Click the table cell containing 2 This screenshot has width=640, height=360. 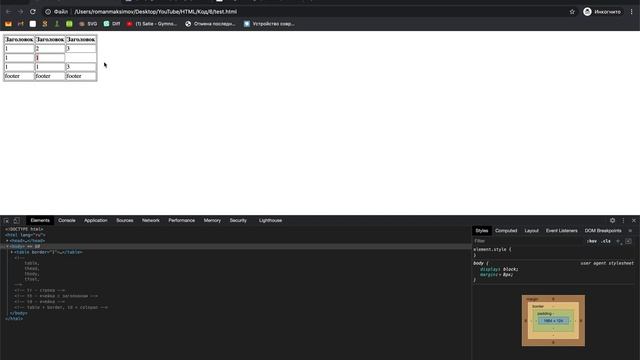click(x=50, y=49)
